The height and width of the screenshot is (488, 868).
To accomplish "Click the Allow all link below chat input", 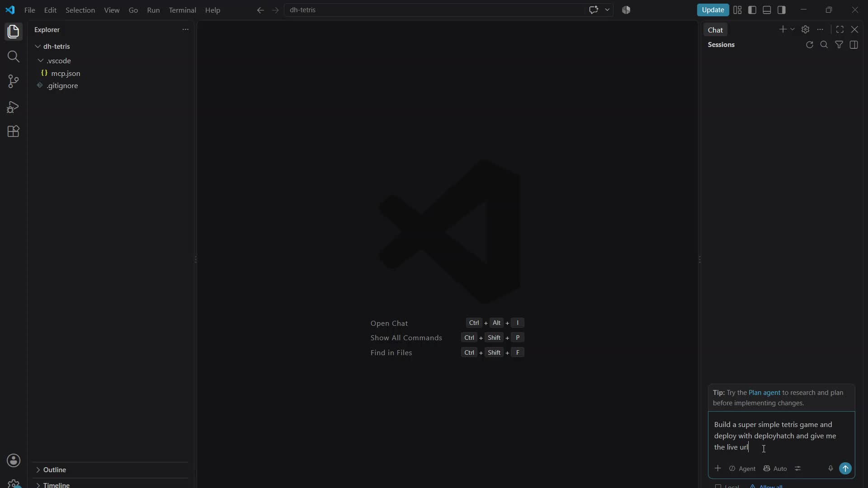I will [x=770, y=486].
